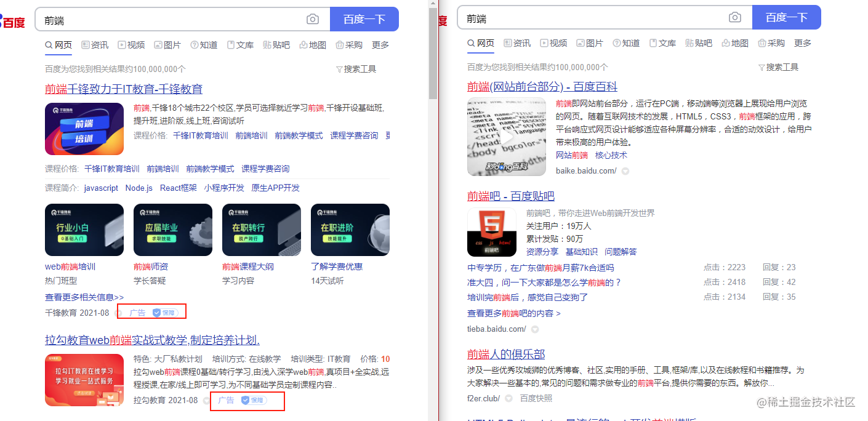
Task: Click 基础知识 link under 前端吧
Action: point(582,252)
